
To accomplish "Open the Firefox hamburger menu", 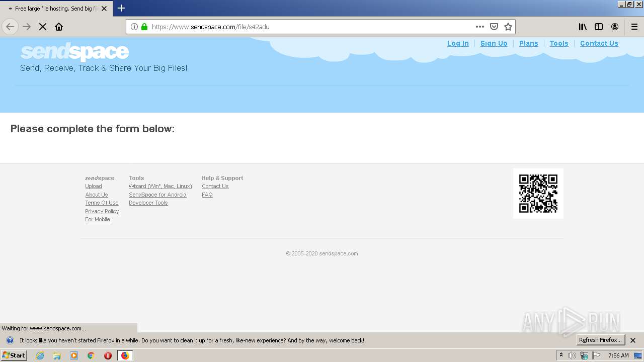I will point(634,27).
